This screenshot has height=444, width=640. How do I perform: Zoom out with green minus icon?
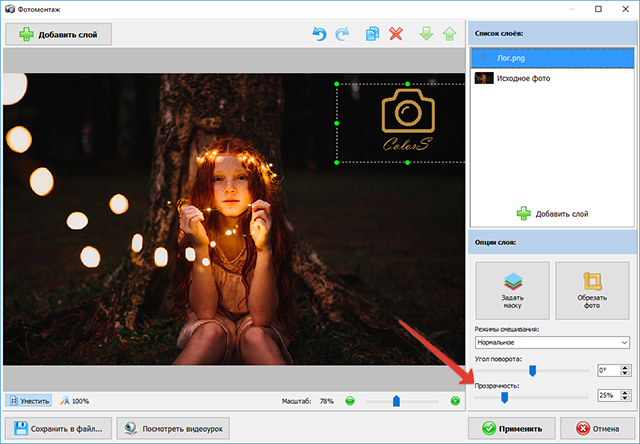[350, 401]
